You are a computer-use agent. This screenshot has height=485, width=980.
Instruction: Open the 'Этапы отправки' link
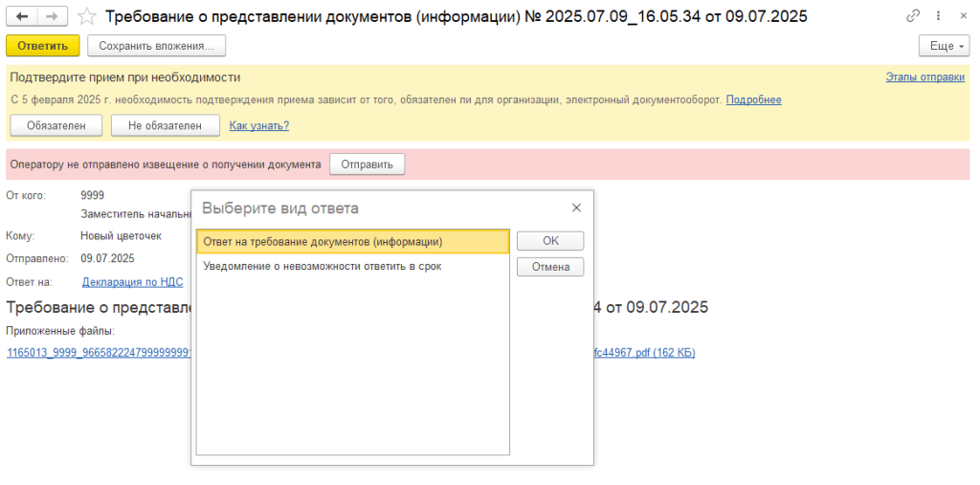click(924, 77)
